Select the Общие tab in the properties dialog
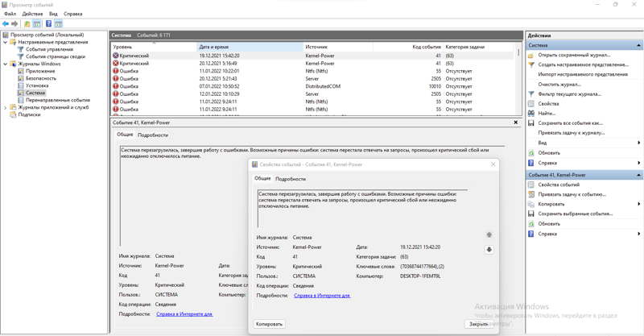Image resolution: width=644 pixels, height=336 pixels. [262, 179]
